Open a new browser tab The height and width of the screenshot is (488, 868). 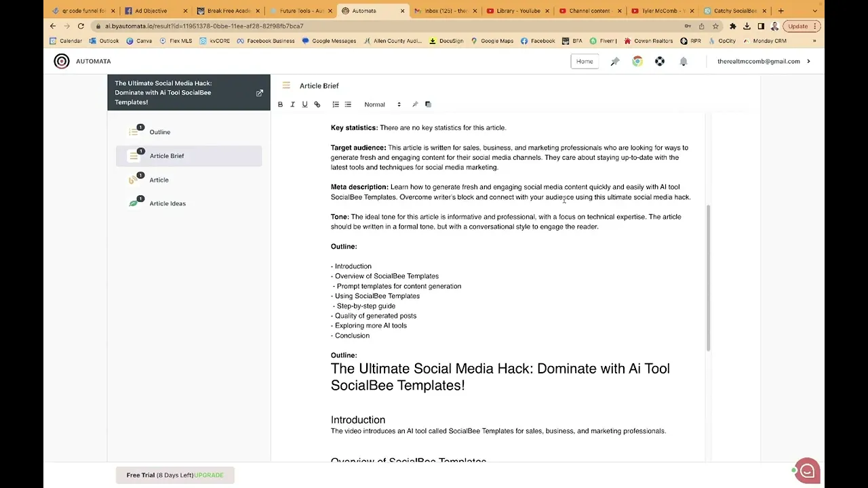coord(781,11)
